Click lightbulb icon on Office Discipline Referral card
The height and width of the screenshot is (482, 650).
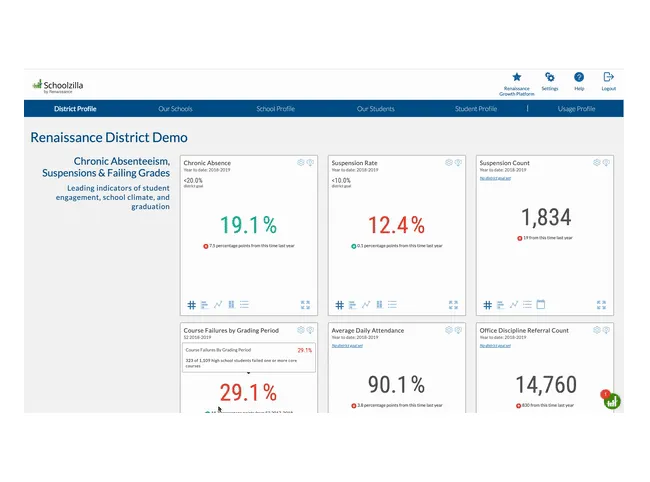click(x=606, y=330)
